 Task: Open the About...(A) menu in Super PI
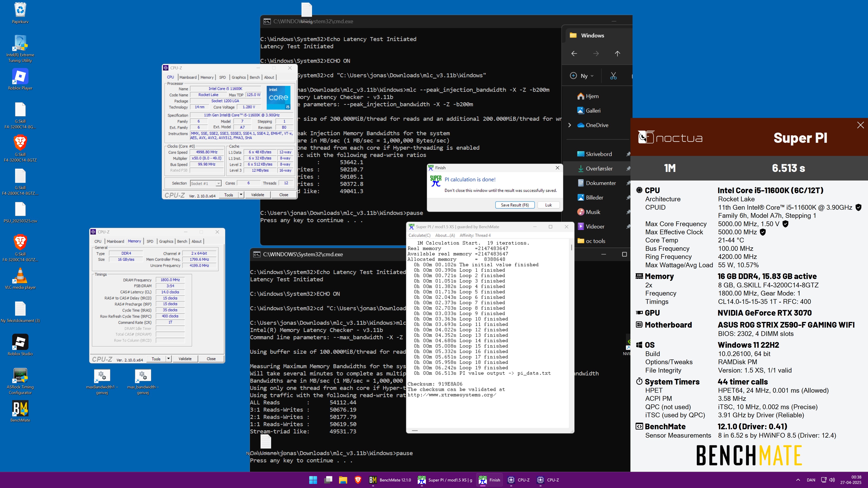[x=445, y=235]
